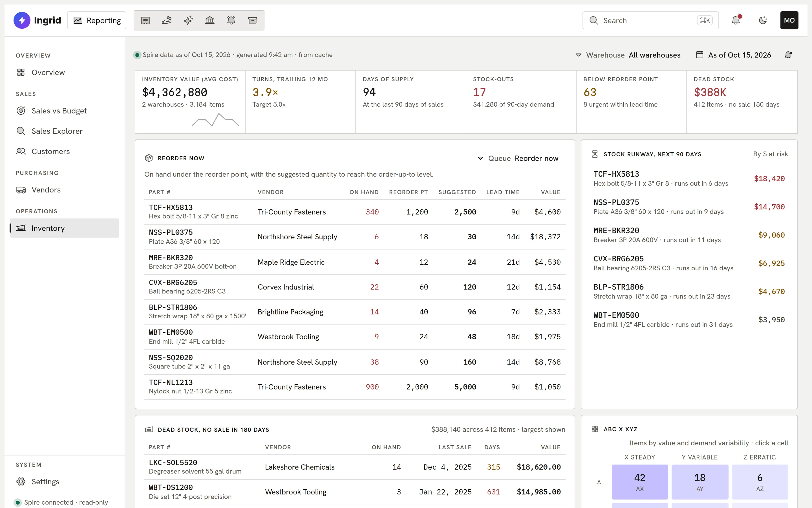Click the bank building icon in toolbar
This screenshot has height=508, width=812.
210,21
